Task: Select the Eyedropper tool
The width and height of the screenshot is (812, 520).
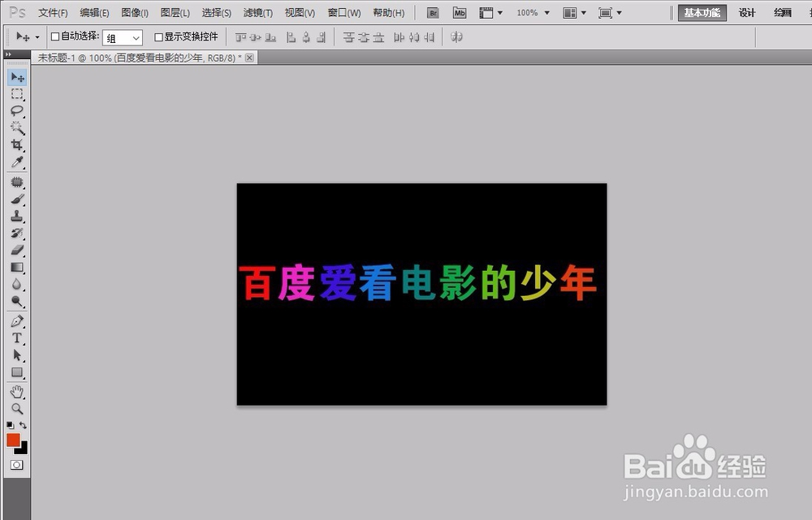Action: [x=17, y=162]
